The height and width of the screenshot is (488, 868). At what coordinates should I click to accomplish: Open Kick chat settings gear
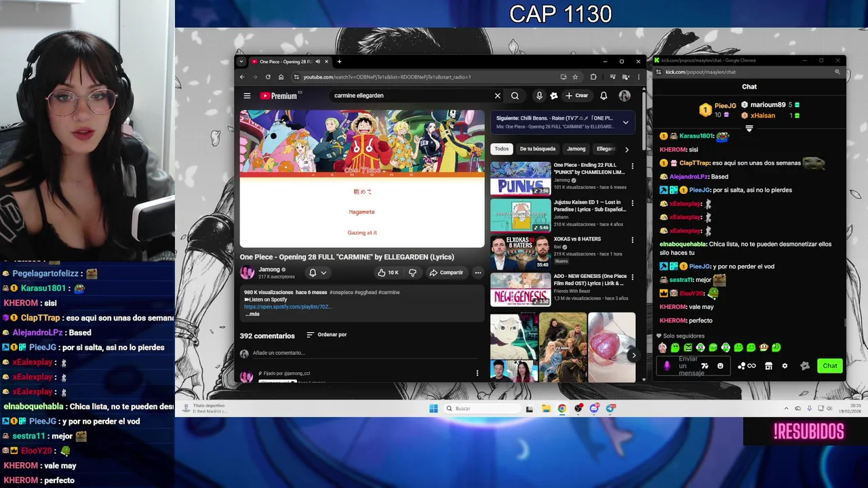(x=785, y=366)
